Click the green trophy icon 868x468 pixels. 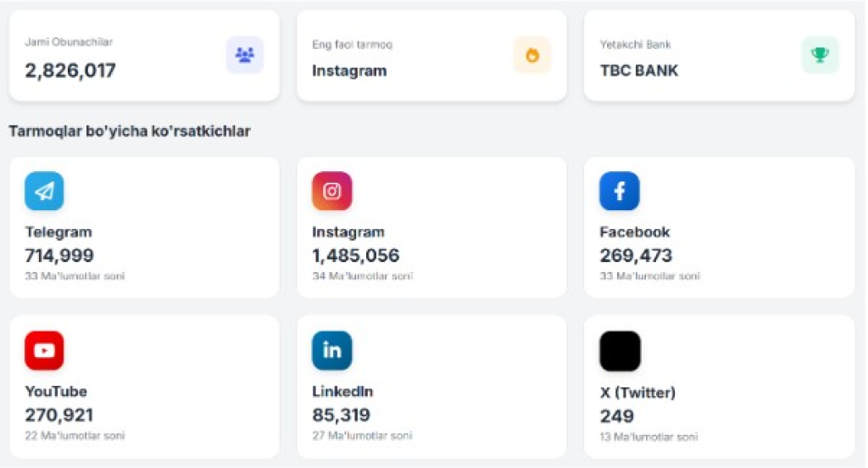click(x=820, y=55)
